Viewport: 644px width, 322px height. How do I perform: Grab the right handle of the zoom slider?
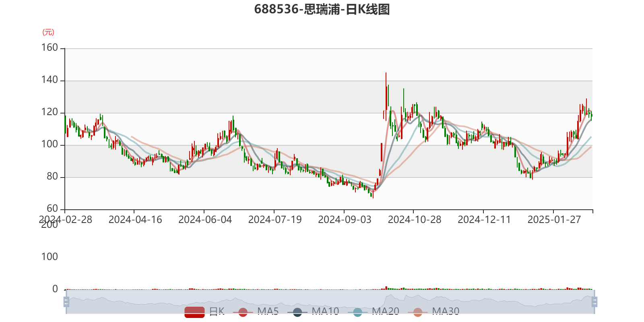click(x=594, y=302)
